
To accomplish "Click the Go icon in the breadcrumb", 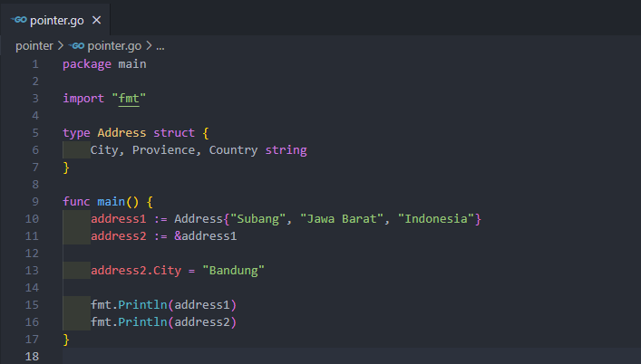I will [x=76, y=45].
